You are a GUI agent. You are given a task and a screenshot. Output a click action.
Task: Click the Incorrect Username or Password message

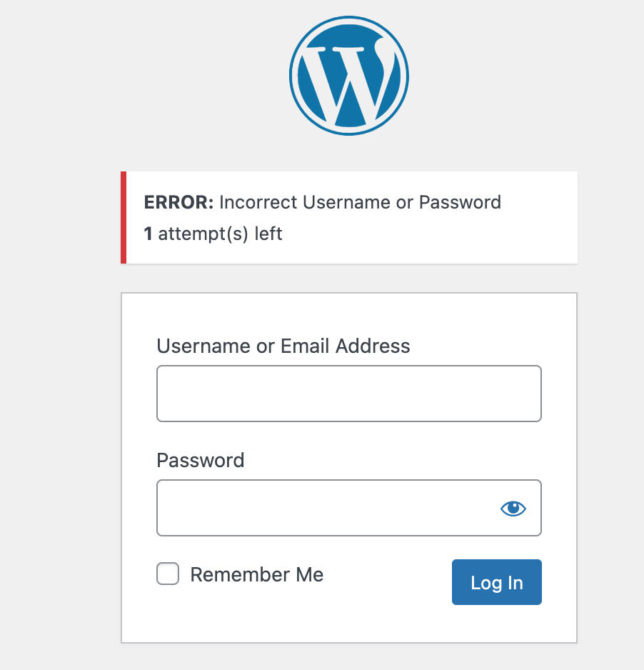tap(360, 202)
